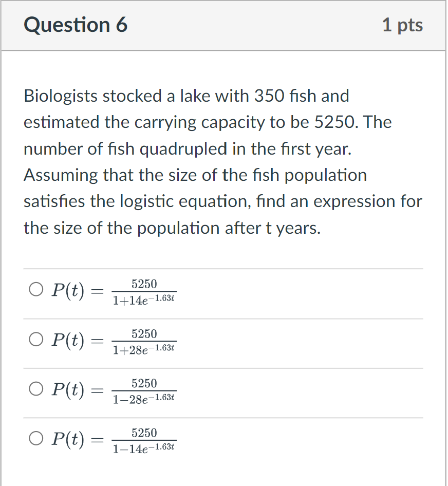Click the word Biologists in question text
Image resolution: width=448 pixels, height=486 pixels.
click(x=61, y=96)
